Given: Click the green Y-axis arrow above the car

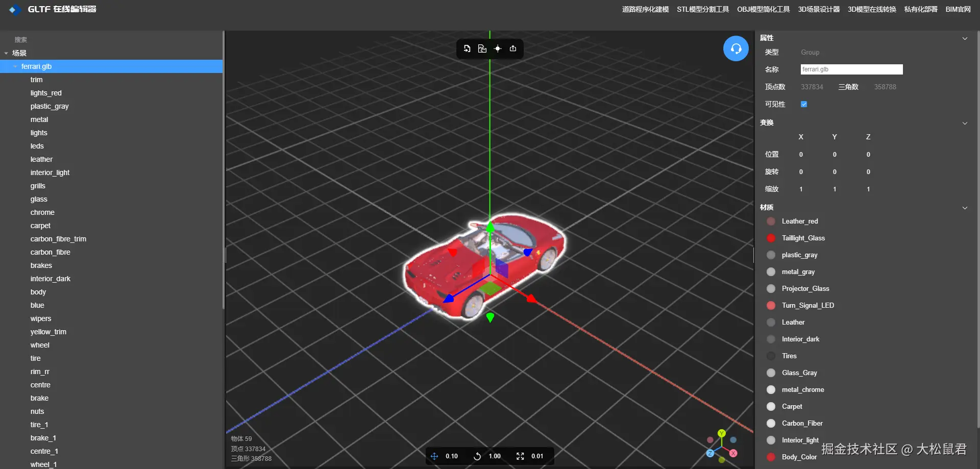Looking at the screenshot, I should pyautogui.click(x=490, y=227).
